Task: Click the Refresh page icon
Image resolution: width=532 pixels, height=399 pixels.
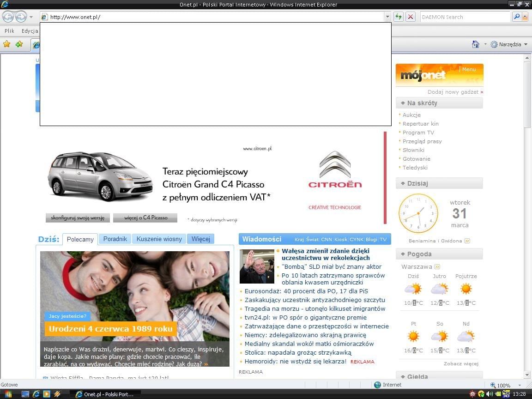Action: [399, 17]
